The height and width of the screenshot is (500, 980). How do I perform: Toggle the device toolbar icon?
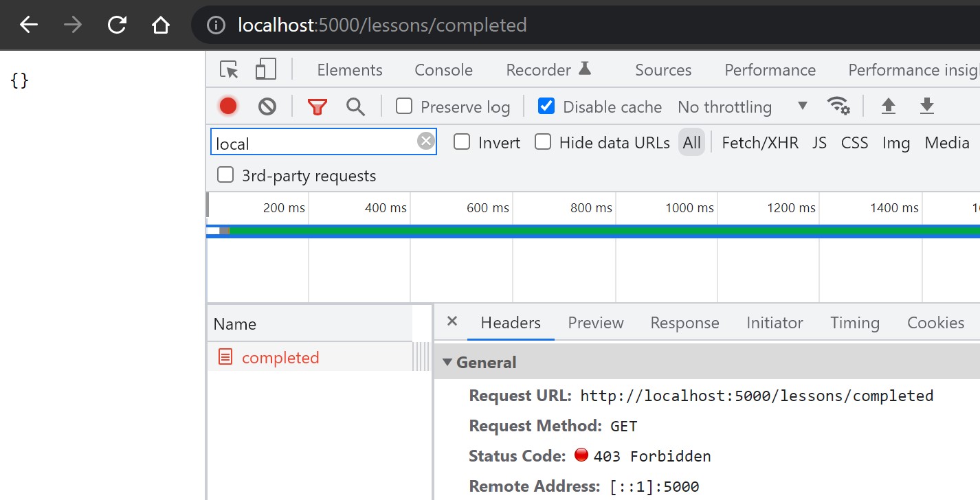point(265,70)
